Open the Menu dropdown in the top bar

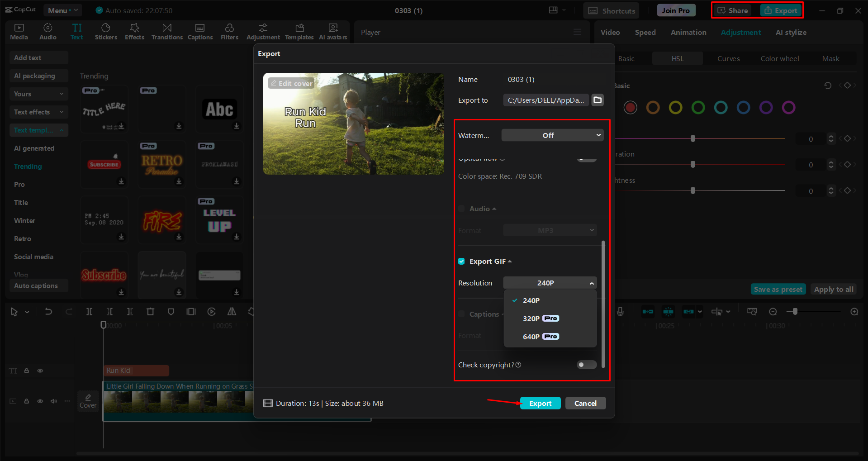coord(62,10)
